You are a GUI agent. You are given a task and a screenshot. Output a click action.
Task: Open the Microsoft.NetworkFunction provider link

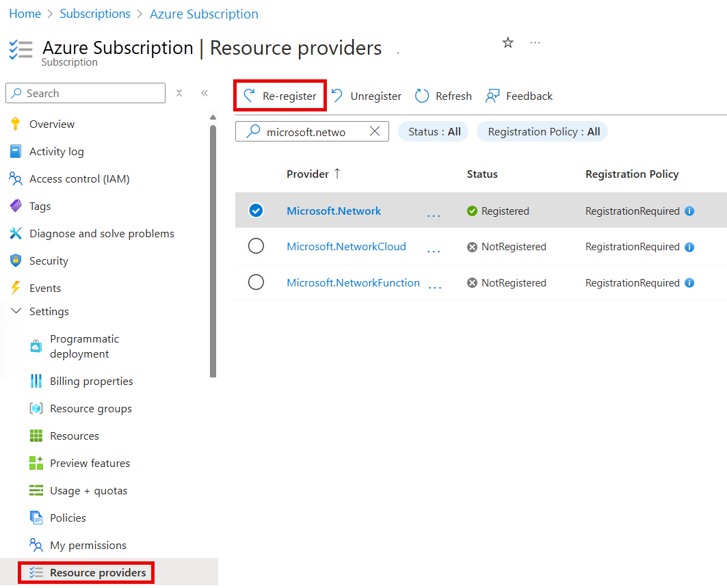point(354,282)
